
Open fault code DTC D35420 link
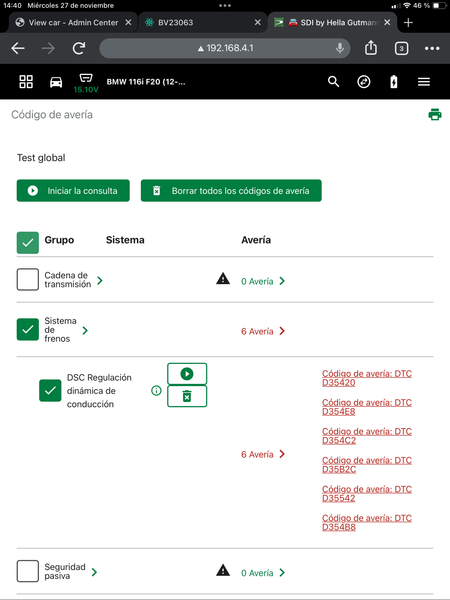pyautogui.click(x=367, y=378)
